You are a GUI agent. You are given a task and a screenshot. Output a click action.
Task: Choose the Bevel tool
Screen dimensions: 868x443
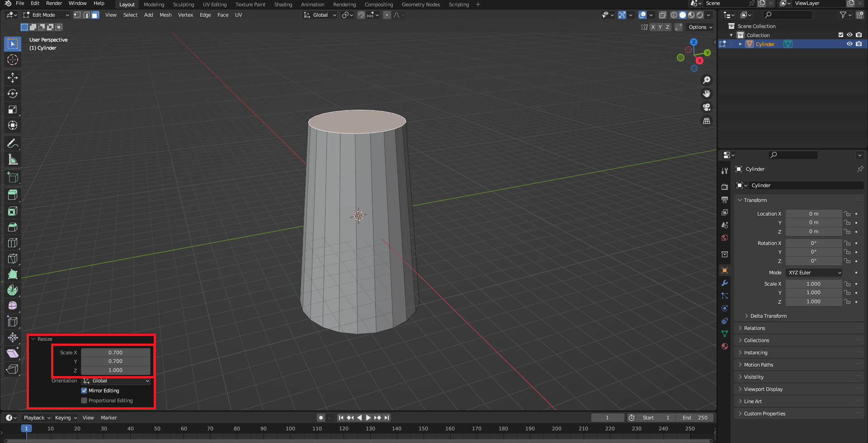[13, 227]
